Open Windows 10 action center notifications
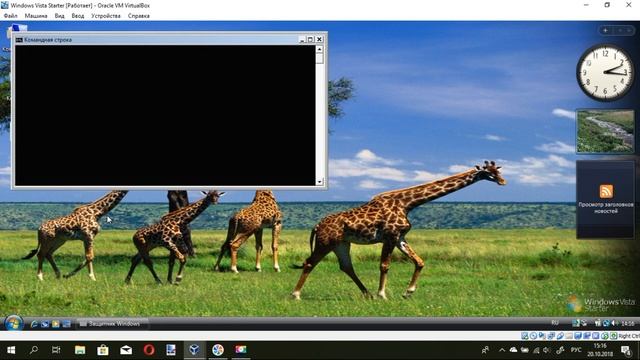Screen dimensions: 640x360 click(x=626, y=350)
